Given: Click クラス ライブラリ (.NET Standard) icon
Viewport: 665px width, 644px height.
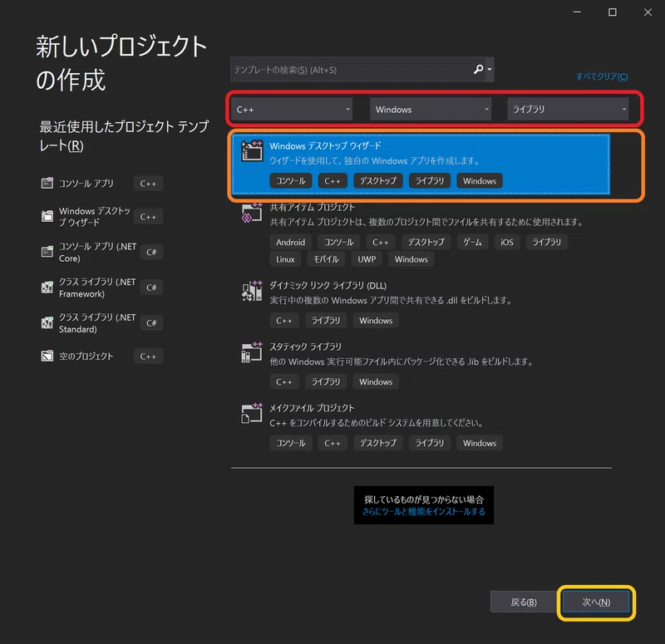Looking at the screenshot, I should [47, 322].
